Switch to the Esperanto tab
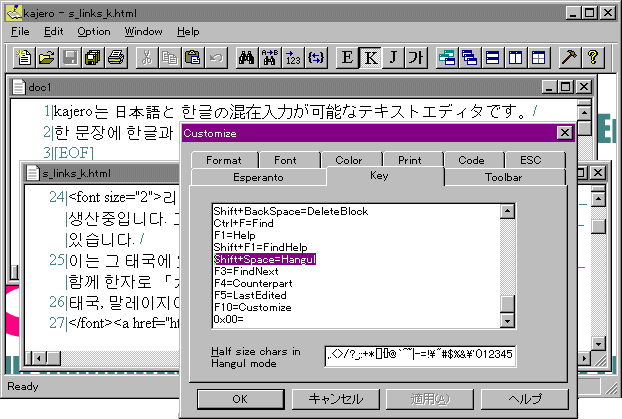 (x=258, y=177)
